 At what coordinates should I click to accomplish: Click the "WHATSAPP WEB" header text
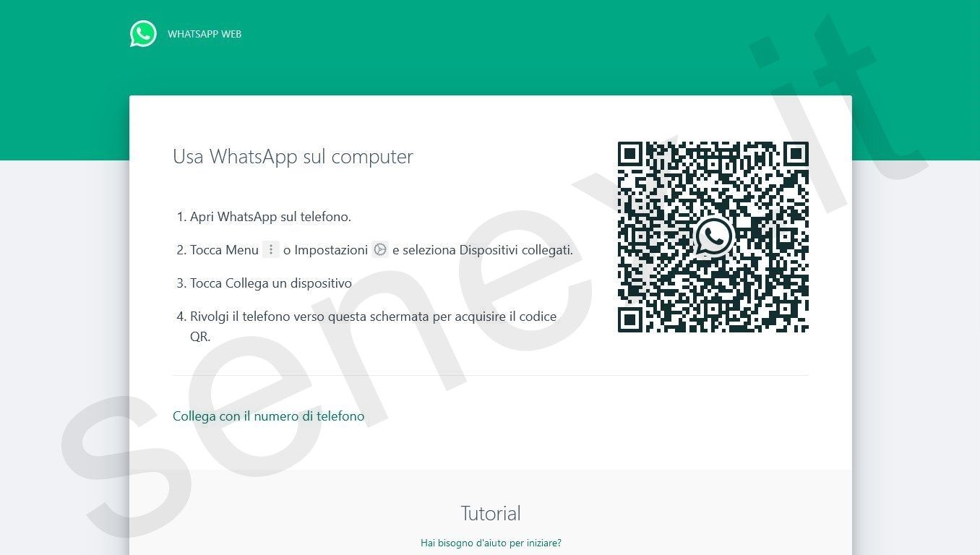(205, 34)
